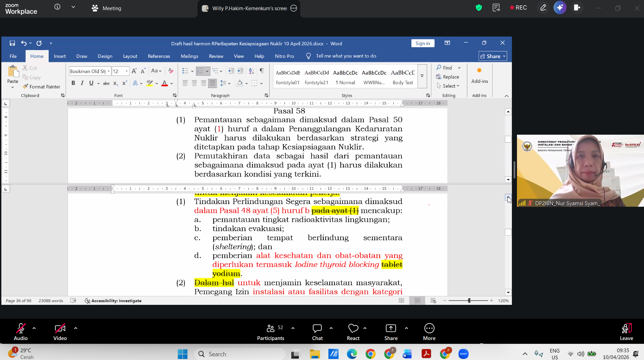Screen dimensions: 644x360
Task: Expand the Styles gallery more arrow
Action: tap(422, 76)
